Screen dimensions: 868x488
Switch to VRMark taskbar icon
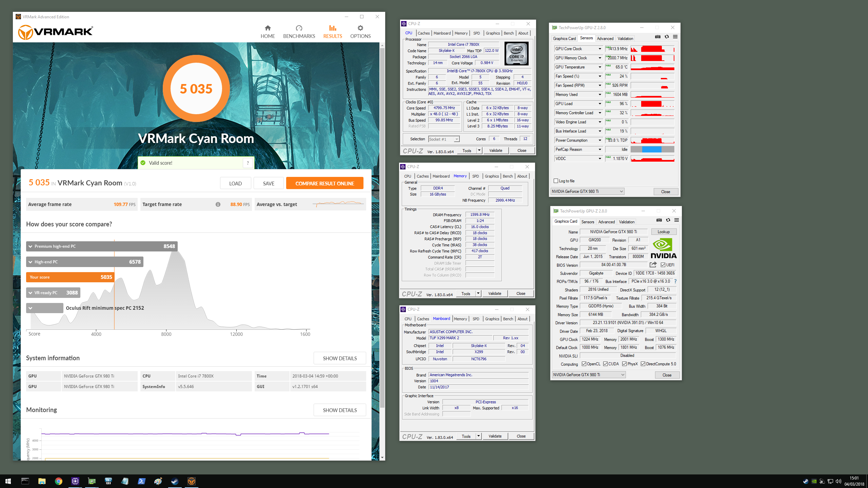pyautogui.click(x=191, y=481)
